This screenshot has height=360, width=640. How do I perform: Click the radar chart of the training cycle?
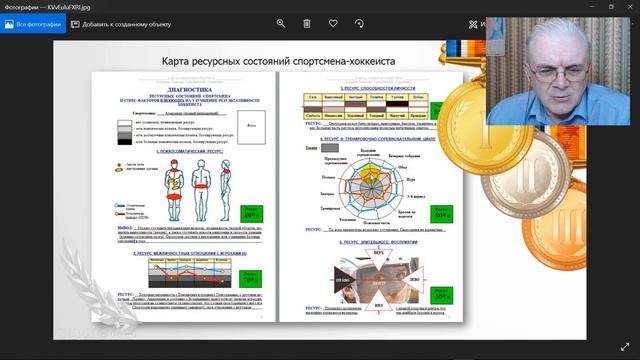[371, 188]
